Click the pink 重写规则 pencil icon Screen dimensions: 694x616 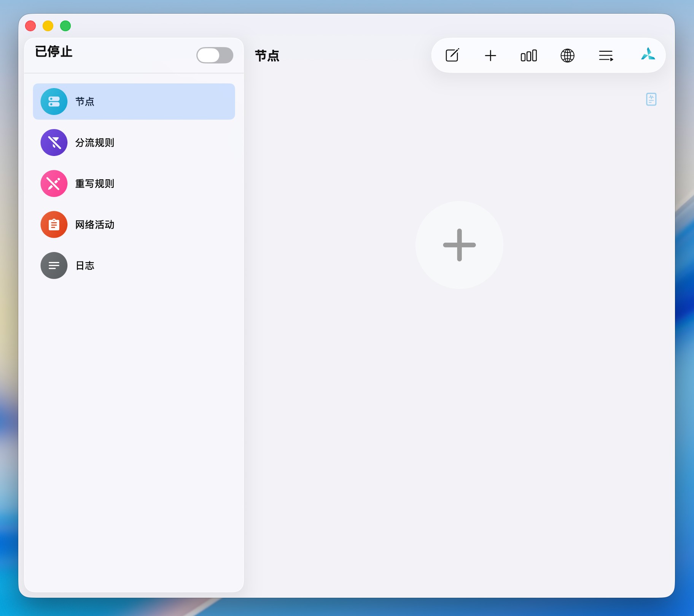click(54, 184)
